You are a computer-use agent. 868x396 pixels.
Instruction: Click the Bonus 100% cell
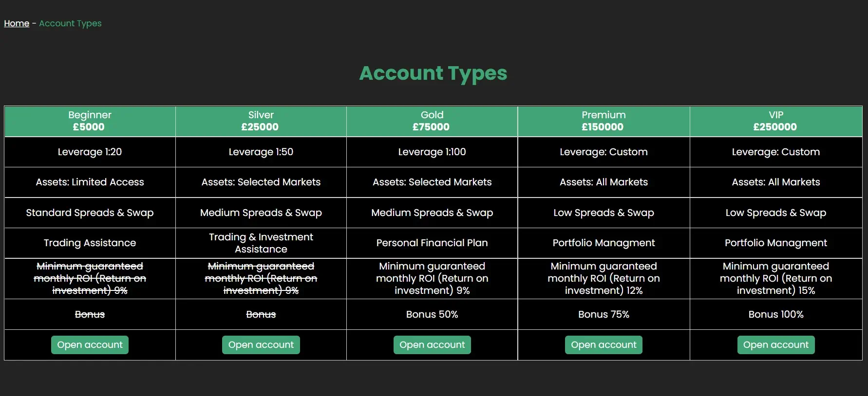click(x=776, y=314)
